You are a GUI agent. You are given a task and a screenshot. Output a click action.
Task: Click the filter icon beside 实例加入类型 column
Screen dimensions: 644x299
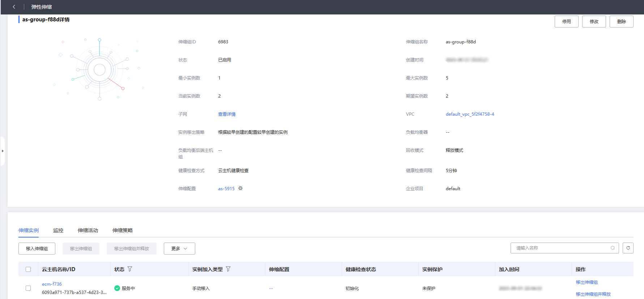[228, 269]
